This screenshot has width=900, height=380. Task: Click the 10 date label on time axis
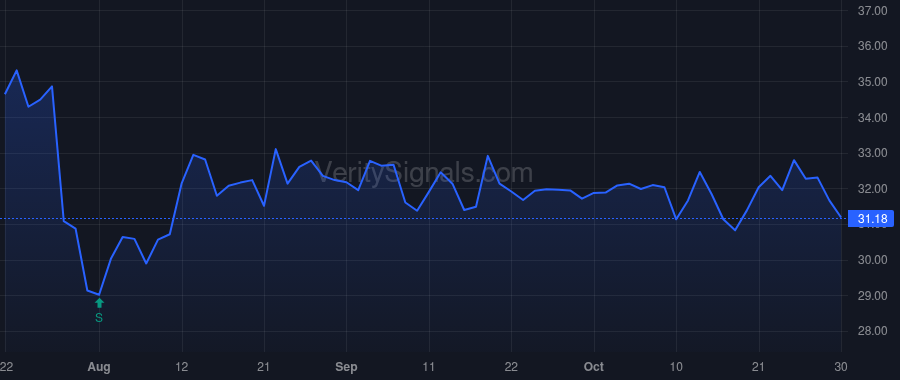point(676,367)
